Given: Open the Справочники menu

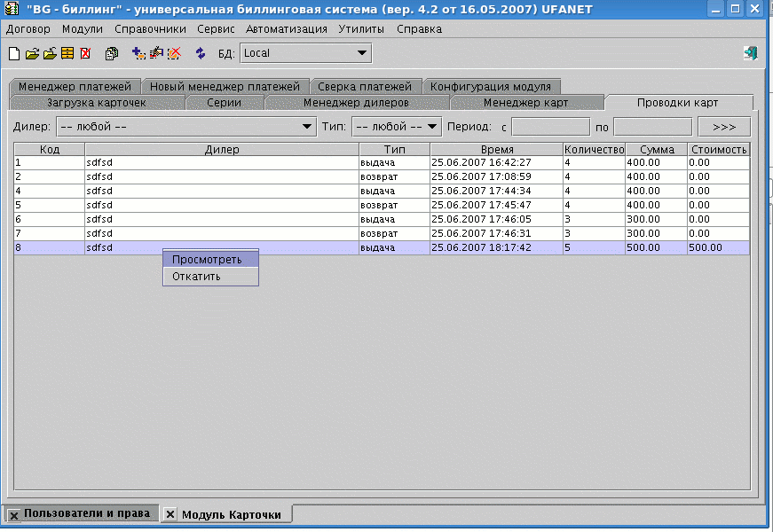Looking at the screenshot, I should pyautogui.click(x=150, y=29).
